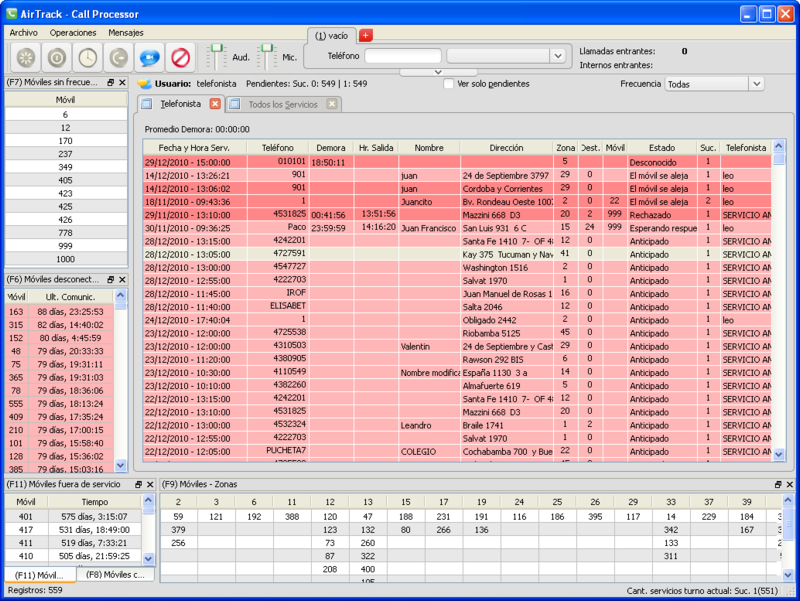Click the red prohibited sign icon
Image resolution: width=800 pixels, height=601 pixels.
[180, 57]
